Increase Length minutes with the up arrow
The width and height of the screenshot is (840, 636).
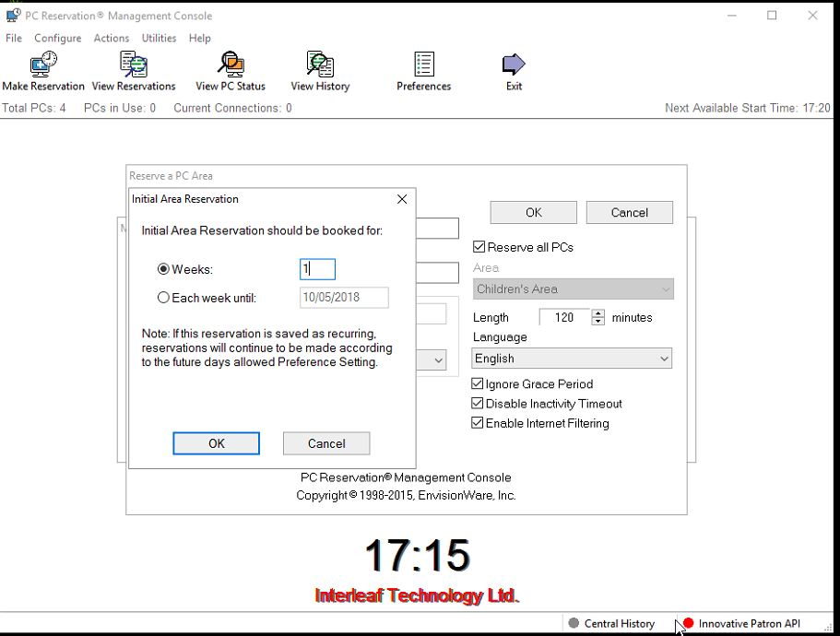598,313
